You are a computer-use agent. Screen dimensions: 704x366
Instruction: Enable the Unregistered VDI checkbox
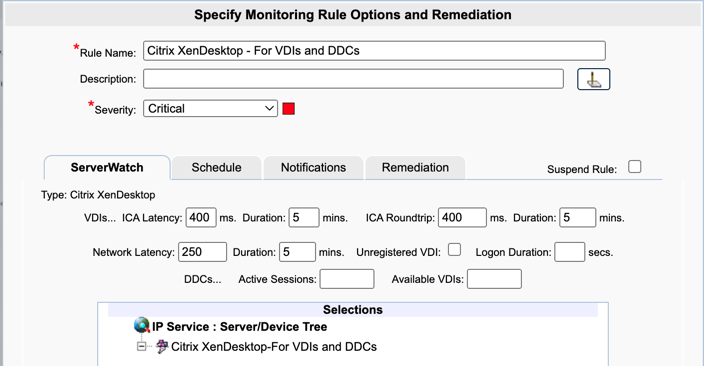454,250
